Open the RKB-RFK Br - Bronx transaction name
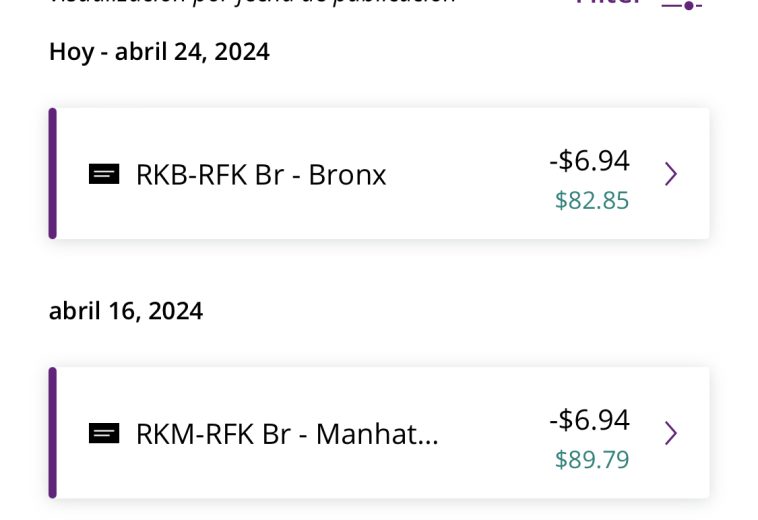Screen dimensions: 758x520 click(261, 174)
